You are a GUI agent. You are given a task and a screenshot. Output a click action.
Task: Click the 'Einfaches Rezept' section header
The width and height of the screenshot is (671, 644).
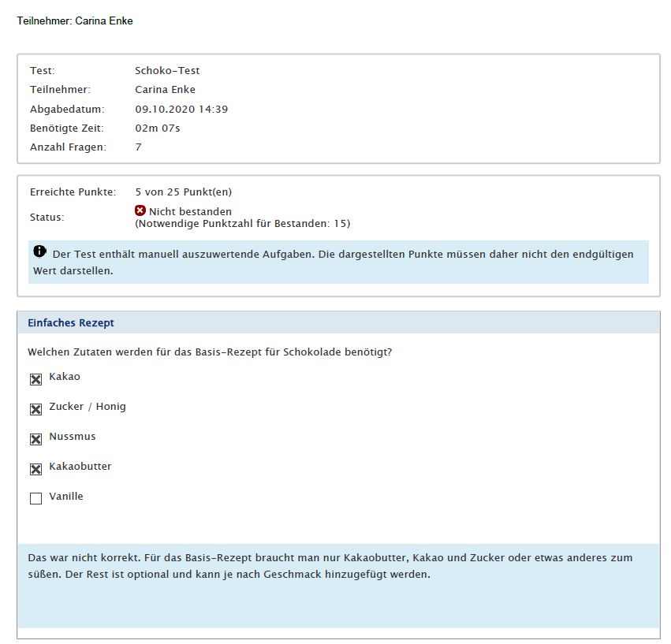pyautogui.click(x=71, y=323)
